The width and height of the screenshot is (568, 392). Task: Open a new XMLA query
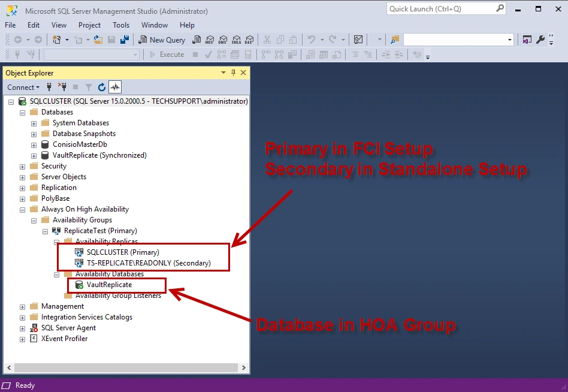[236, 40]
